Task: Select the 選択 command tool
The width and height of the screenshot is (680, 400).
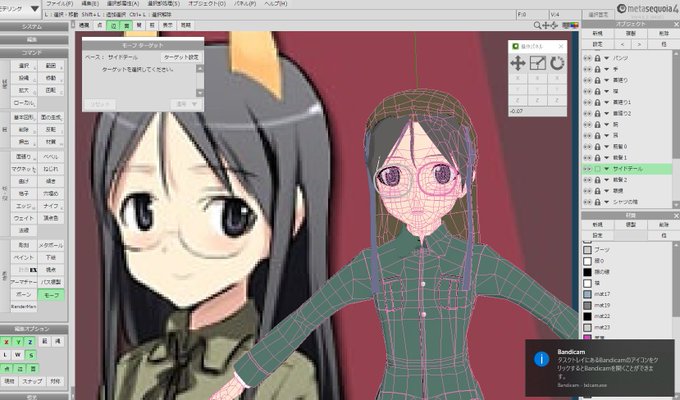Action: point(25,66)
